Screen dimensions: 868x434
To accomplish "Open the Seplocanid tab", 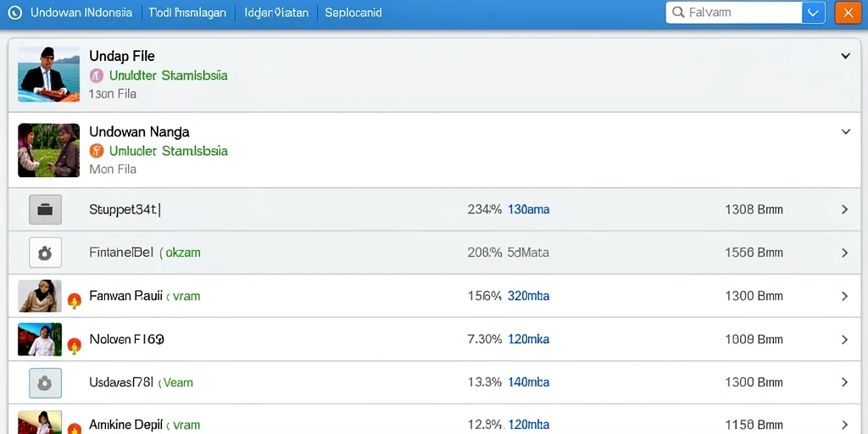I will coord(353,13).
